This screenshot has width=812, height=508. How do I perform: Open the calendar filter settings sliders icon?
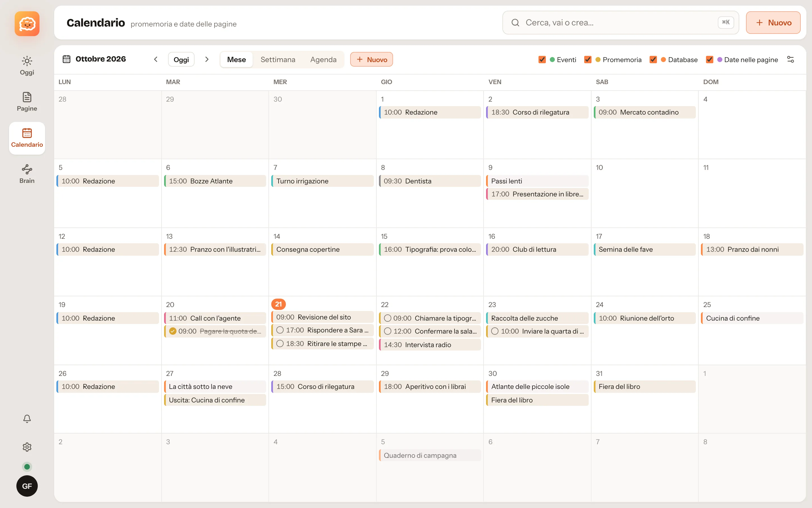pos(790,60)
